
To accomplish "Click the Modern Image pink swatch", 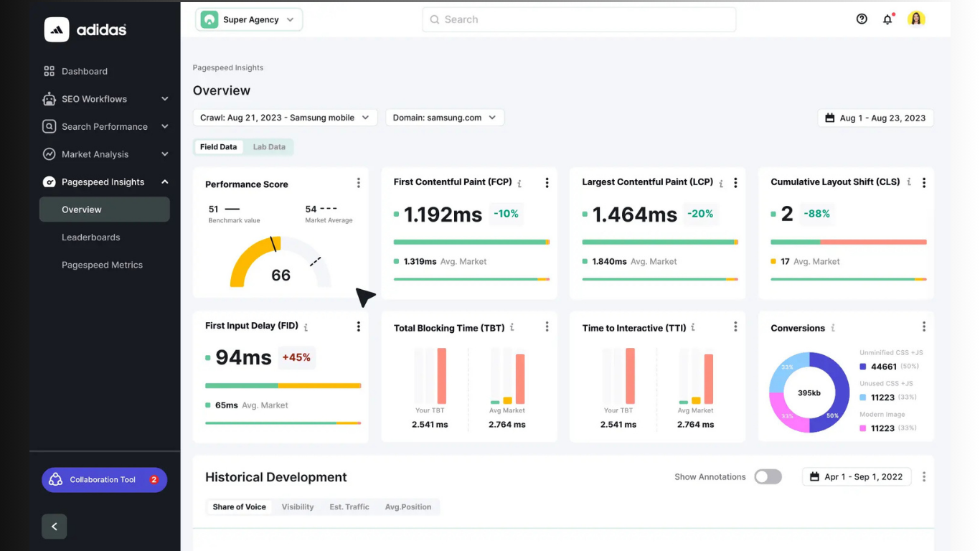I will (x=863, y=428).
